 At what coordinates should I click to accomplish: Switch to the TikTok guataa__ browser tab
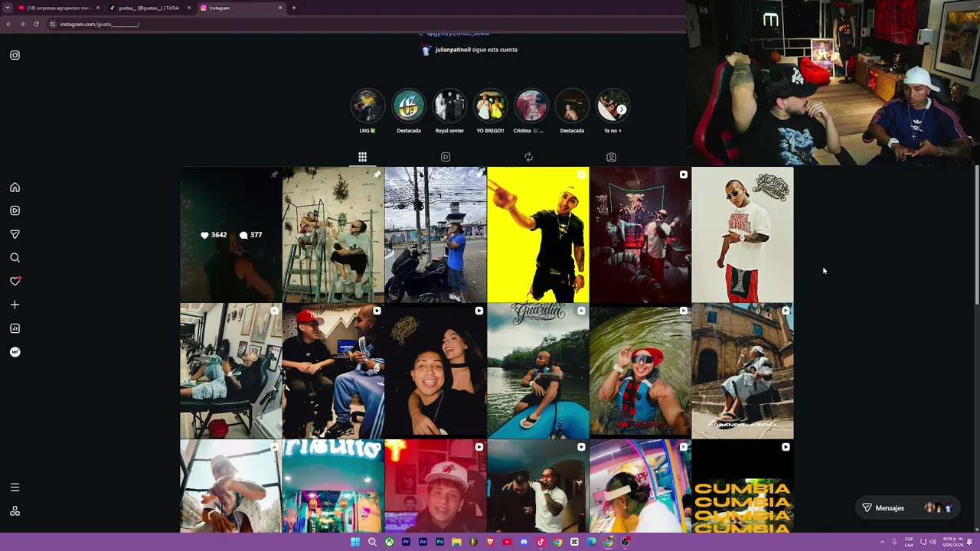coord(149,8)
